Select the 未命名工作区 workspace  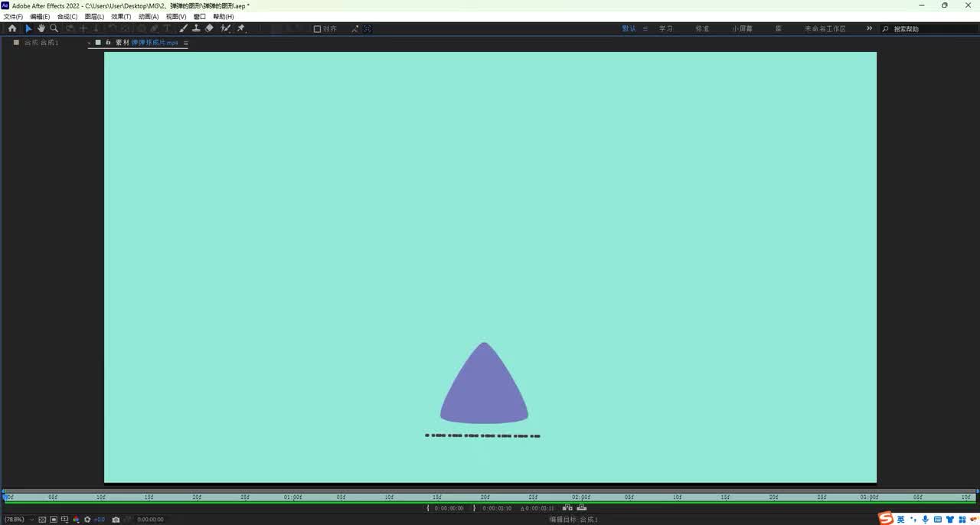coord(825,28)
